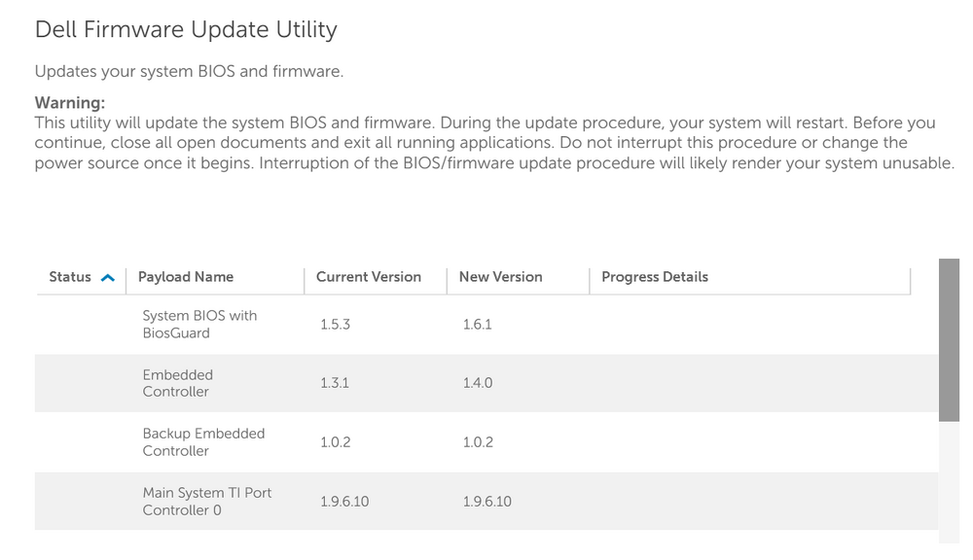The width and height of the screenshot is (973, 560).
Task: Sort by the Status column header
Action: coord(70,277)
